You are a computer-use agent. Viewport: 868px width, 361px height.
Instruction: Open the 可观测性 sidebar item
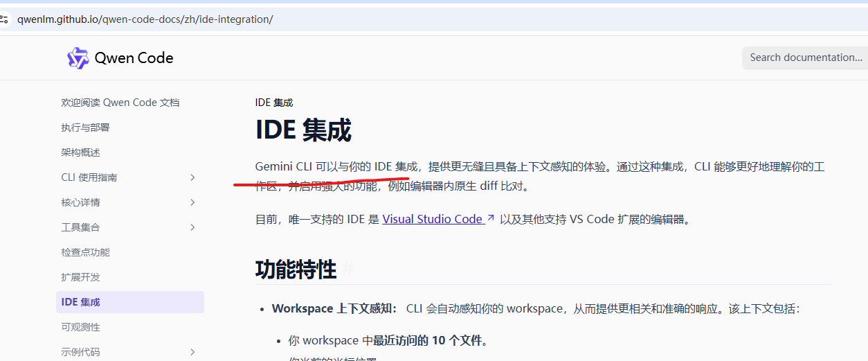(x=80, y=327)
